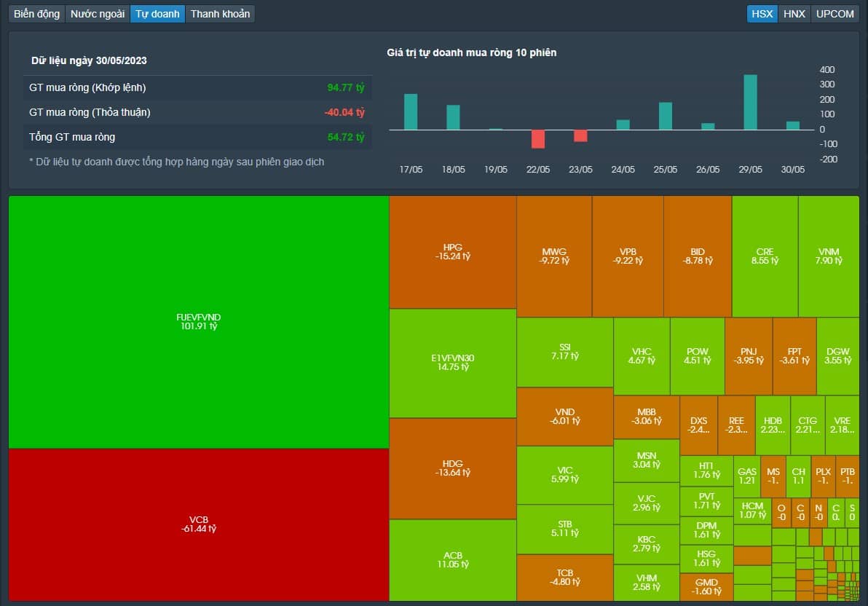
Task: Switch to the HNX exchange
Action: coord(794,14)
